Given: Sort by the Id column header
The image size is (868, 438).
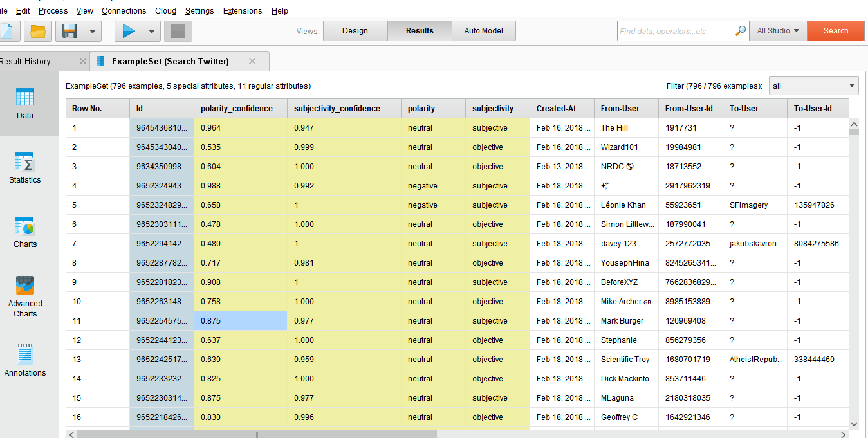Looking at the screenshot, I should tap(162, 109).
